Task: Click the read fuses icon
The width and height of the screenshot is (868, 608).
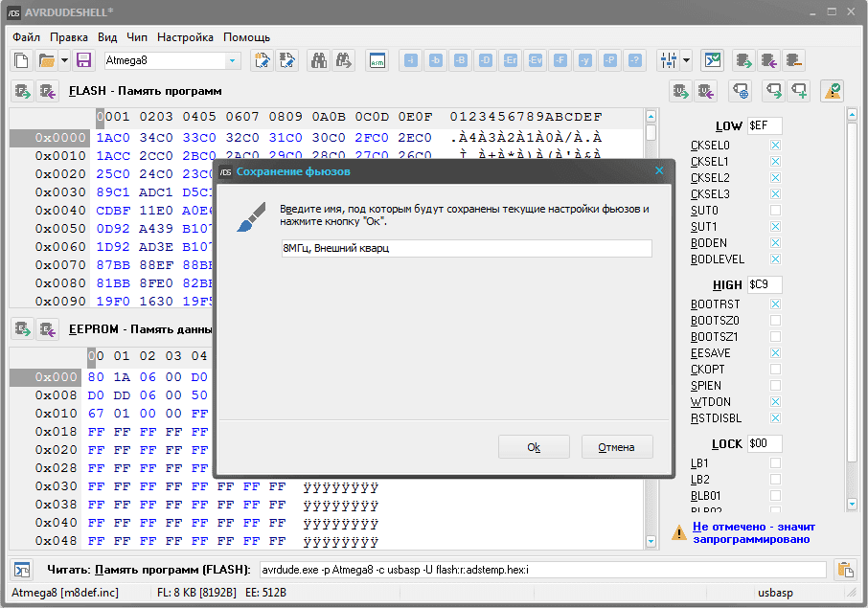Action: pyautogui.click(x=681, y=91)
